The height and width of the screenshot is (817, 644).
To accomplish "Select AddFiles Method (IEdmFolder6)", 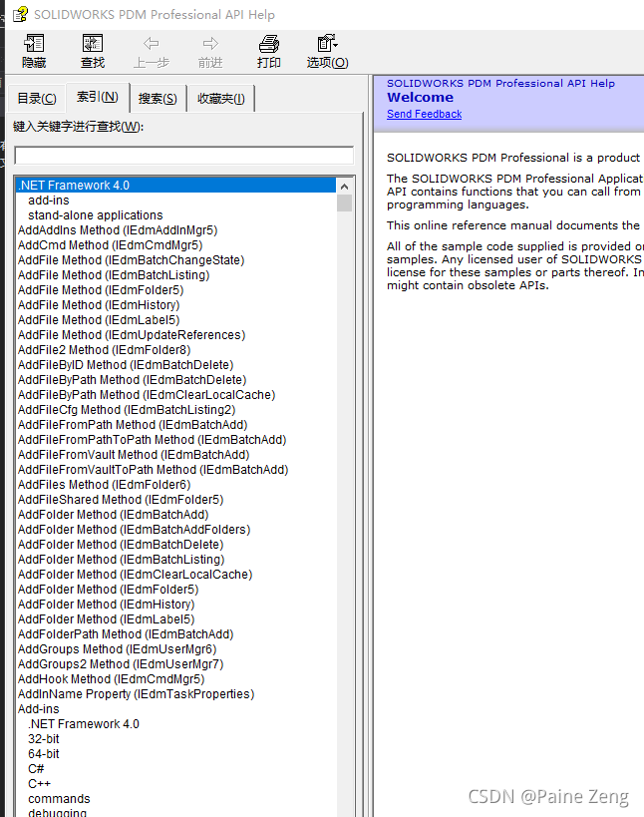I will pos(104,485).
